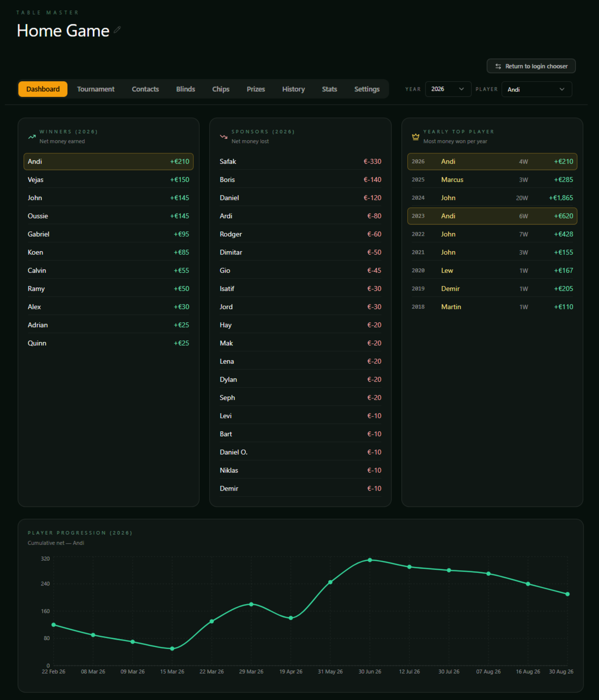Screen dimensions: 599x700
Task: Select 2023 Andi row with 6W
Action: point(492,216)
